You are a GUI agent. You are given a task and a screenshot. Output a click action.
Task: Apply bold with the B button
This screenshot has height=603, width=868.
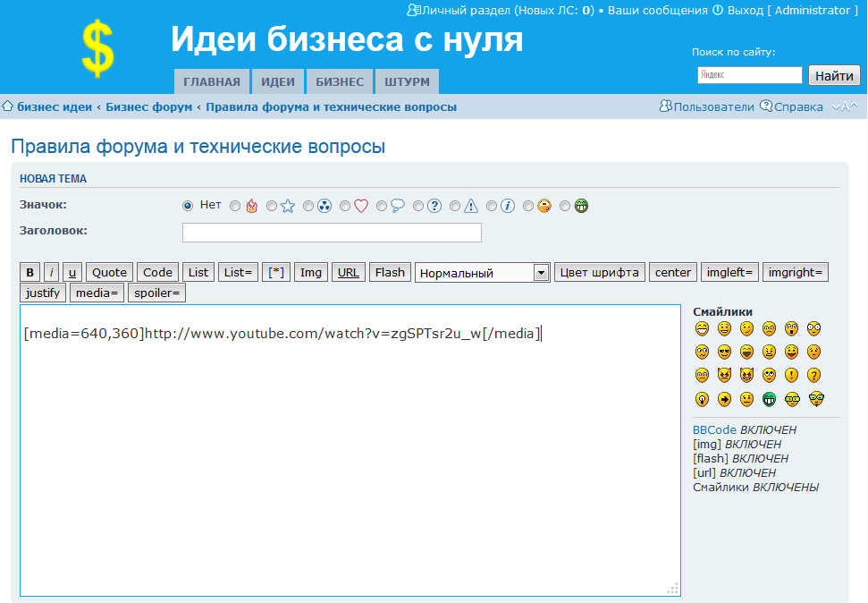[x=30, y=273]
